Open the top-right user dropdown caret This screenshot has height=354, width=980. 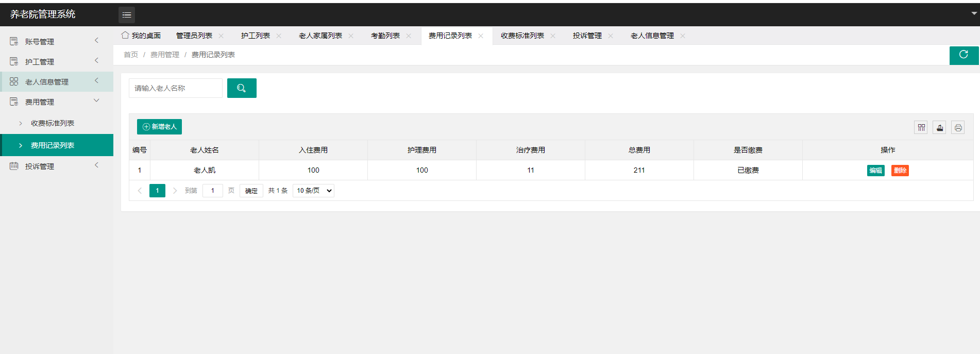click(x=974, y=13)
